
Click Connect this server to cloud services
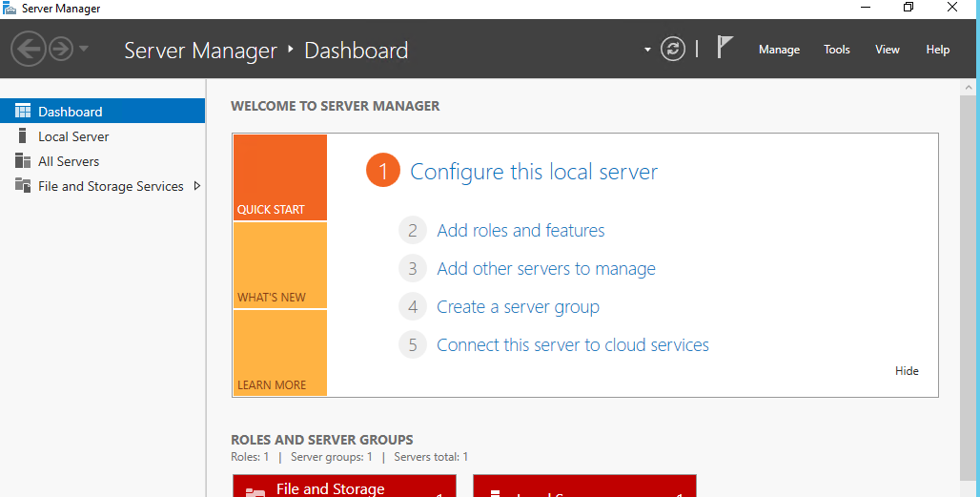(x=573, y=345)
